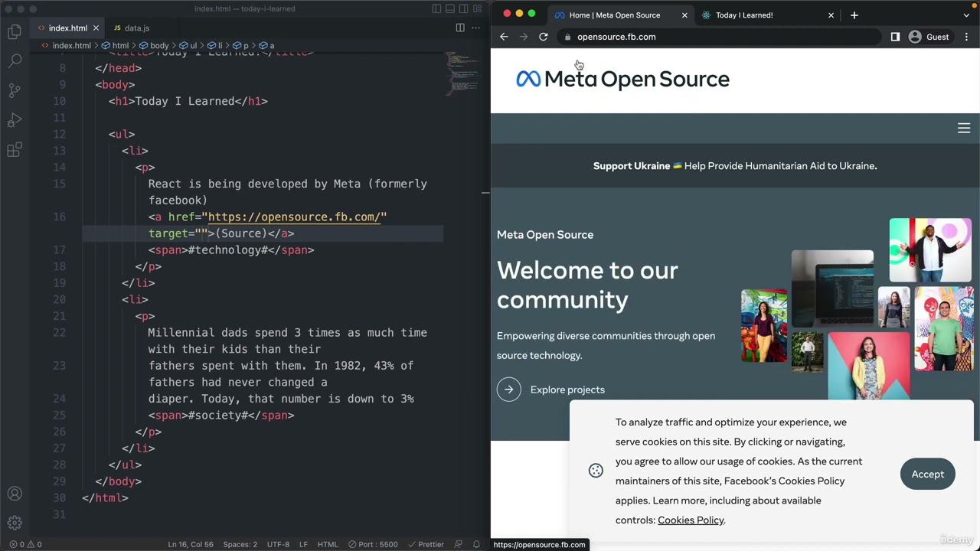Click the Meta Open Source logo

[x=622, y=79]
